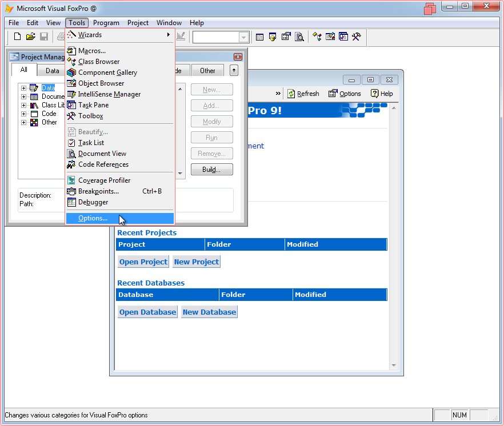Viewport: 504px width, 426px height.
Task: Choose Class Browser in Tools menu
Action: pos(120,62)
